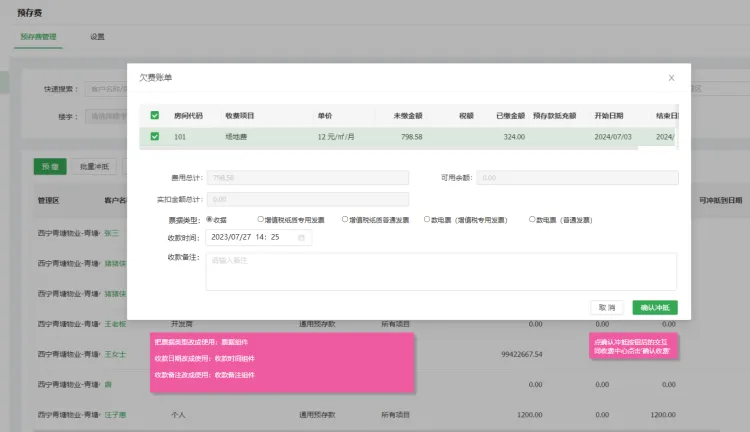Choose 增值税纸质专用发票 invoice type

click(x=260, y=220)
